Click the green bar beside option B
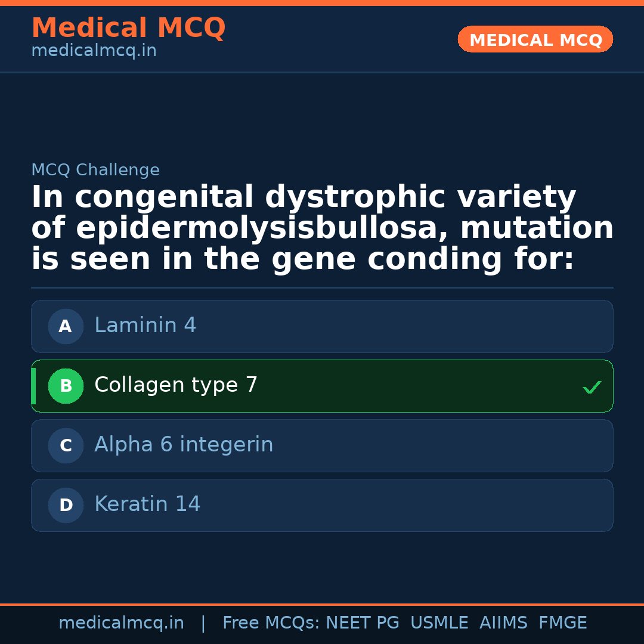 (33, 386)
